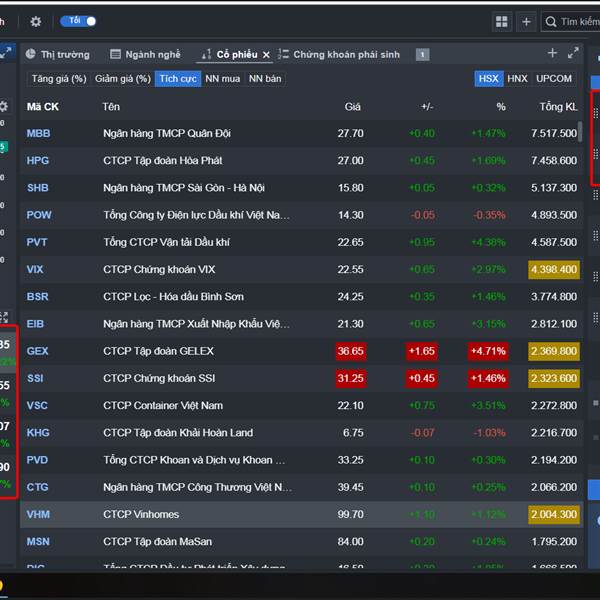600x600 pixels.
Task: Sort by 'Tổng KL' column header
Action: point(557,106)
